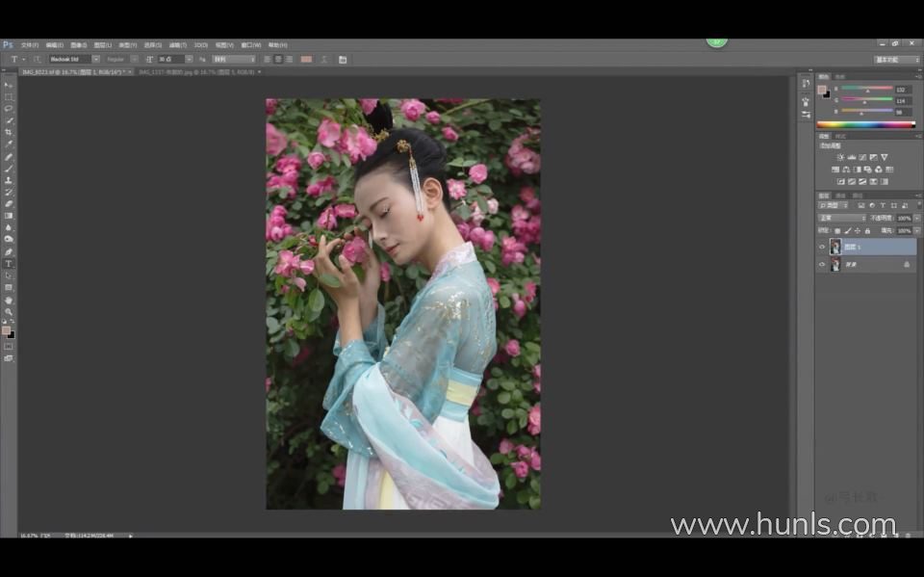Open the File menu
924x577 pixels.
[x=30, y=45]
